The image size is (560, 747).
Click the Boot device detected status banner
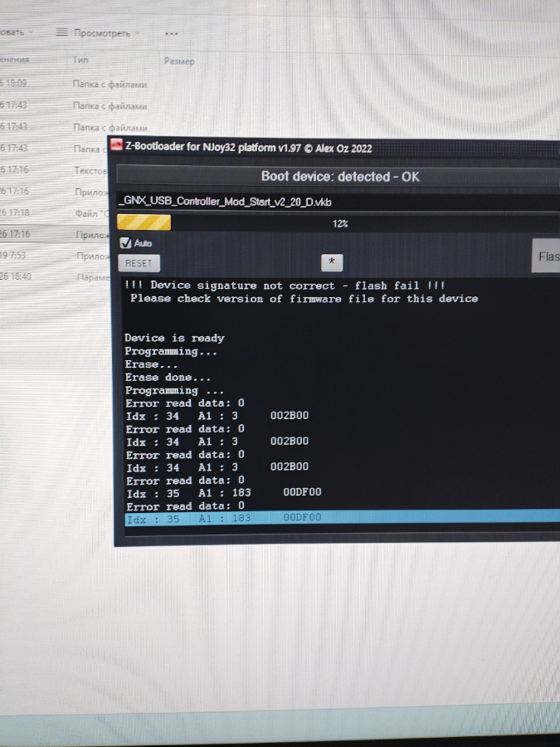point(338,176)
